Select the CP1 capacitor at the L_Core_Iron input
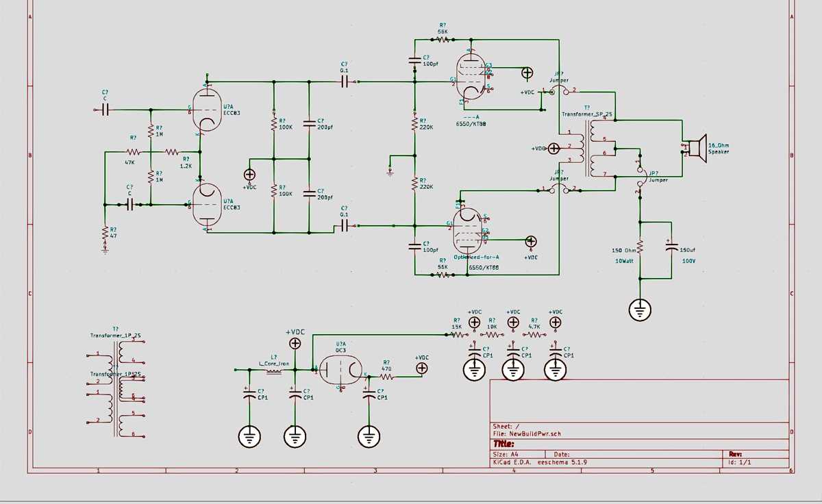 point(249,394)
